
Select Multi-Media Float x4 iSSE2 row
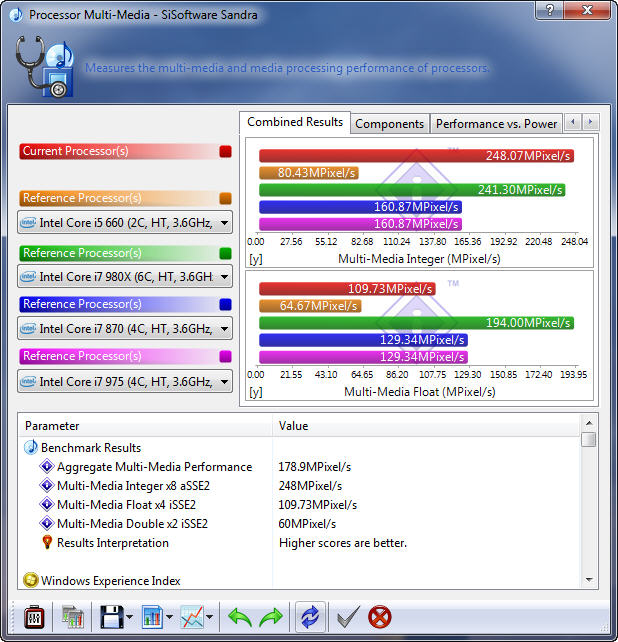(126, 504)
